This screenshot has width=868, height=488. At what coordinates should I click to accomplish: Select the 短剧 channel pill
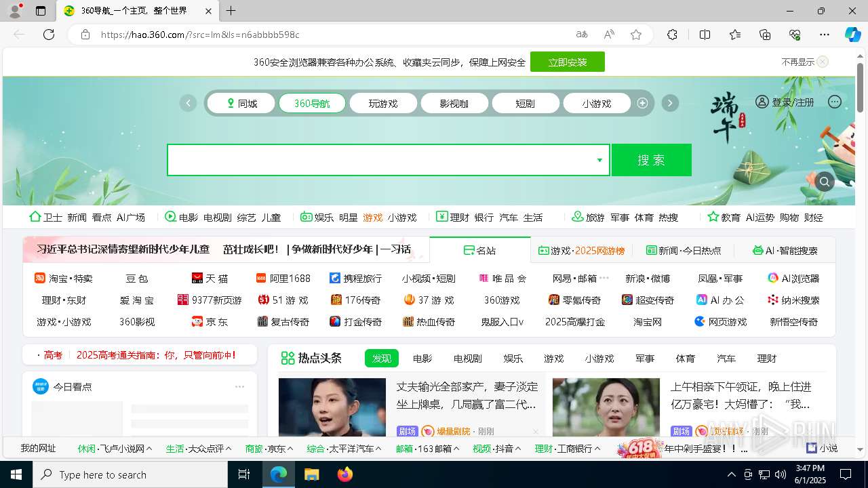point(526,103)
